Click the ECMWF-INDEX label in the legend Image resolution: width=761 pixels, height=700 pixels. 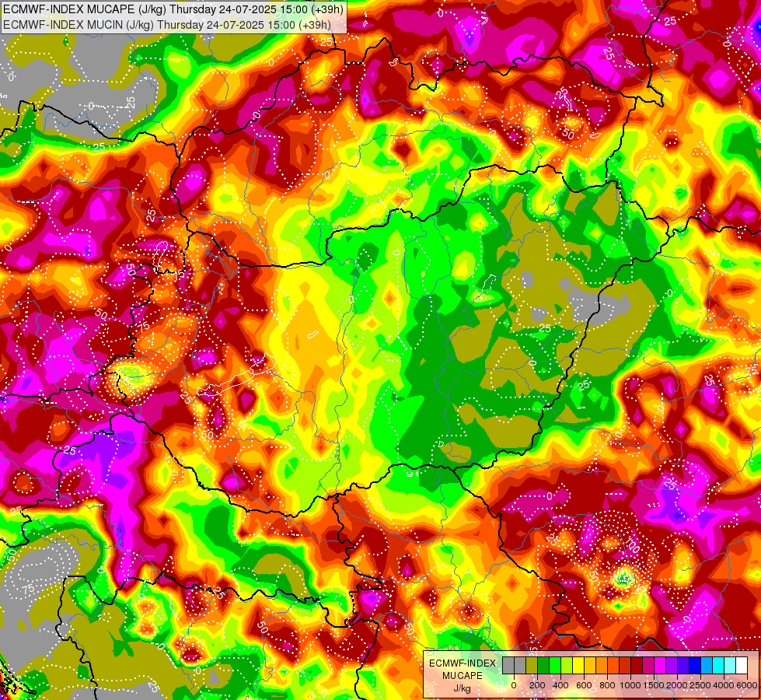(463, 663)
